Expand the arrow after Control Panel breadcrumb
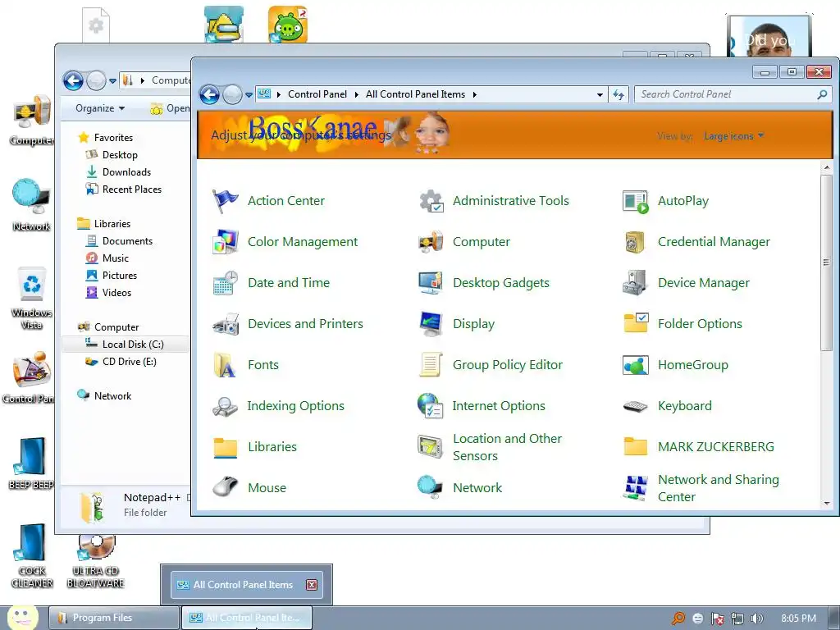Viewport: 840px width, 630px height. (x=356, y=95)
